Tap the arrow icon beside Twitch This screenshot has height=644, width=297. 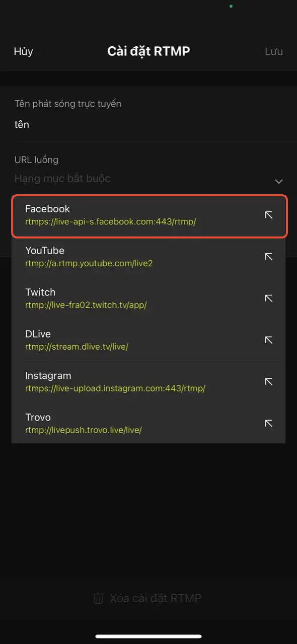pyautogui.click(x=269, y=298)
